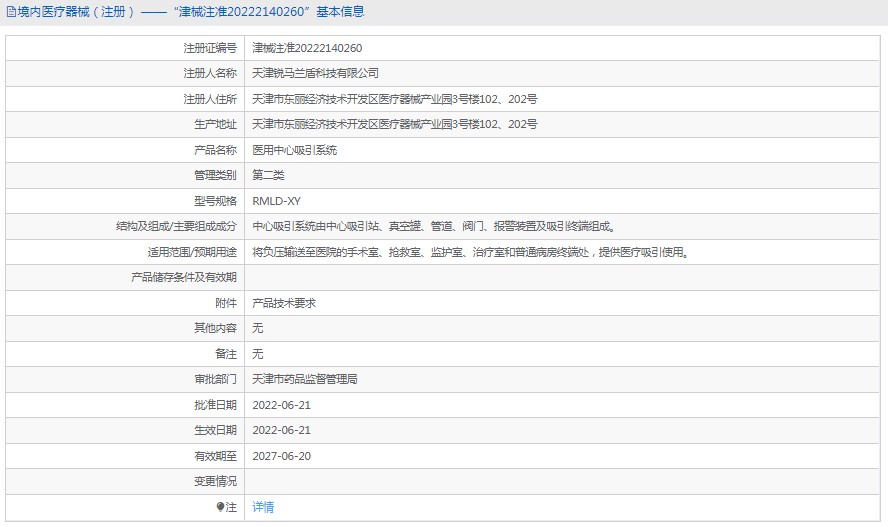Select model value RMLD-XY

coord(276,201)
